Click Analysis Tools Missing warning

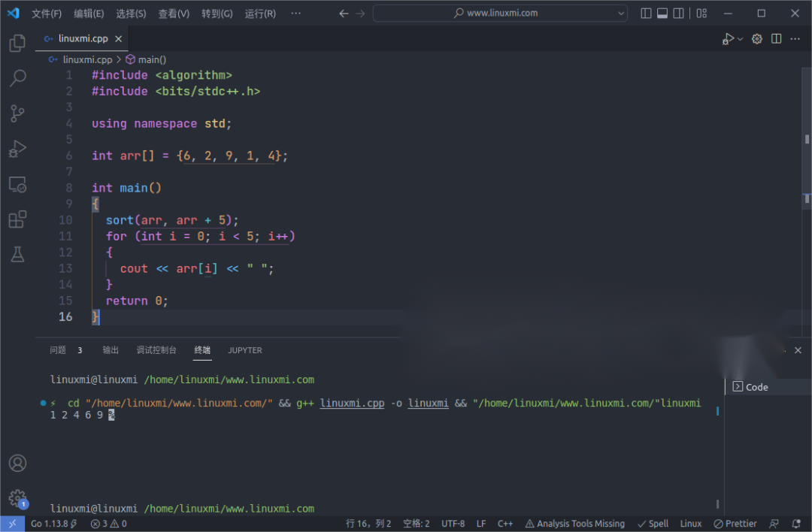click(575, 524)
